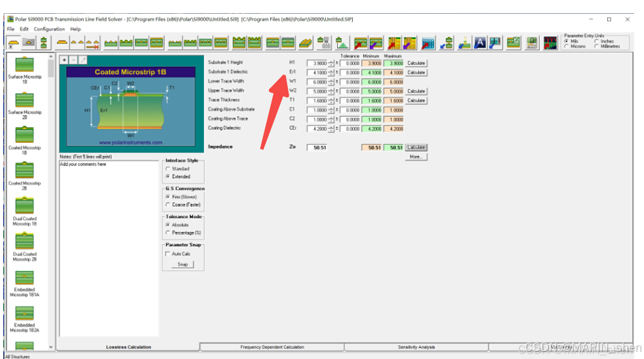
Task: Open the Edit menu
Action: pos(24,29)
